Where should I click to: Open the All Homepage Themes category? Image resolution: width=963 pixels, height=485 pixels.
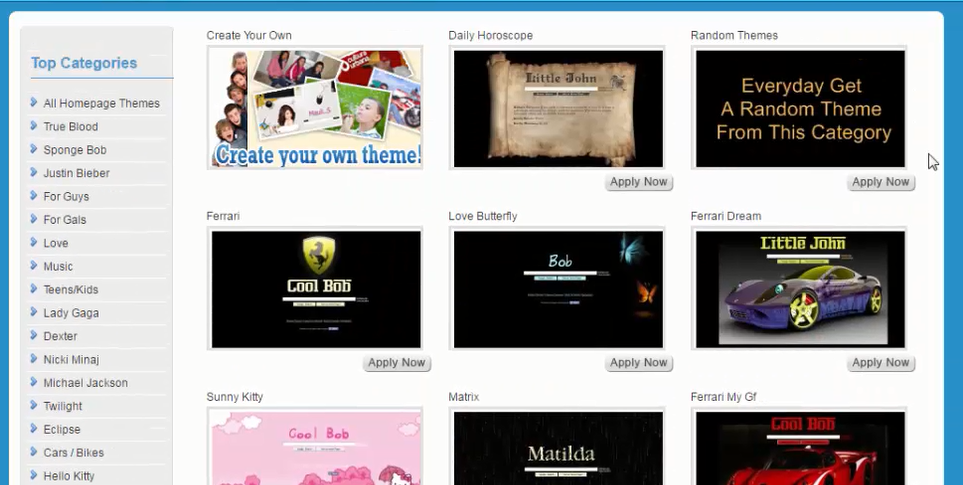click(101, 103)
